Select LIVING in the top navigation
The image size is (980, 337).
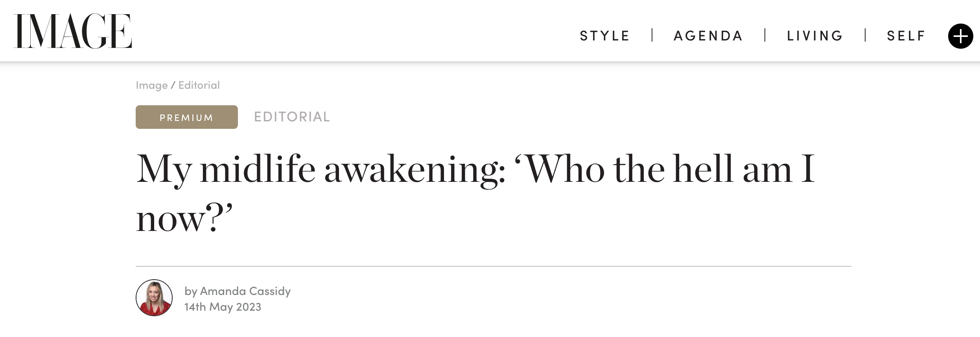[x=815, y=36]
